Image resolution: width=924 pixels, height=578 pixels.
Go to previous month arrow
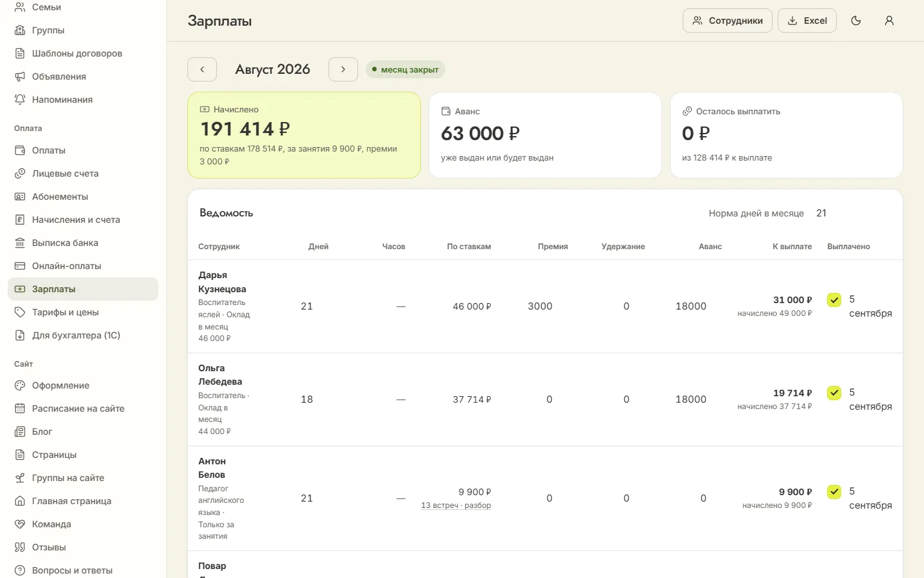(x=202, y=69)
